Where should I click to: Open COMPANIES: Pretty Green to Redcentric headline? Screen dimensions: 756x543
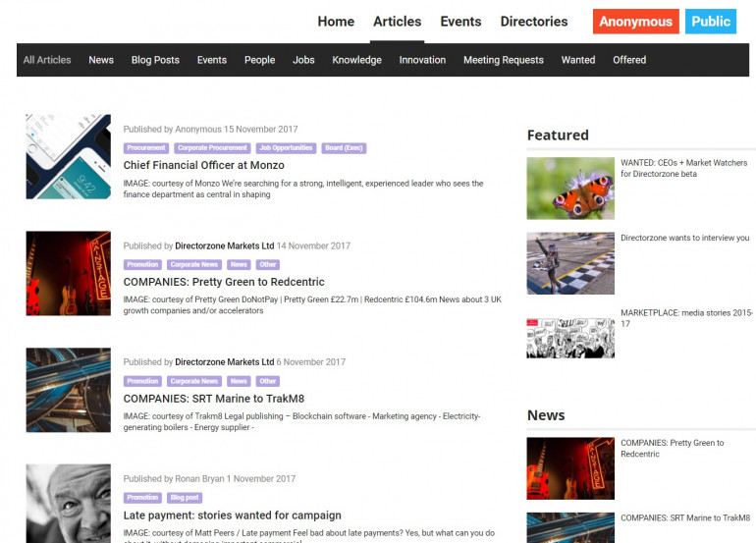tap(224, 282)
